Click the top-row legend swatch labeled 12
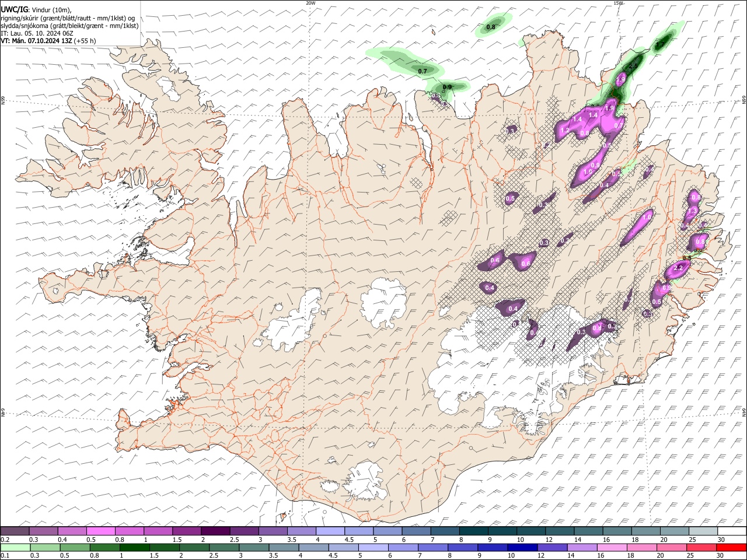747x560 pixels. click(x=560, y=531)
